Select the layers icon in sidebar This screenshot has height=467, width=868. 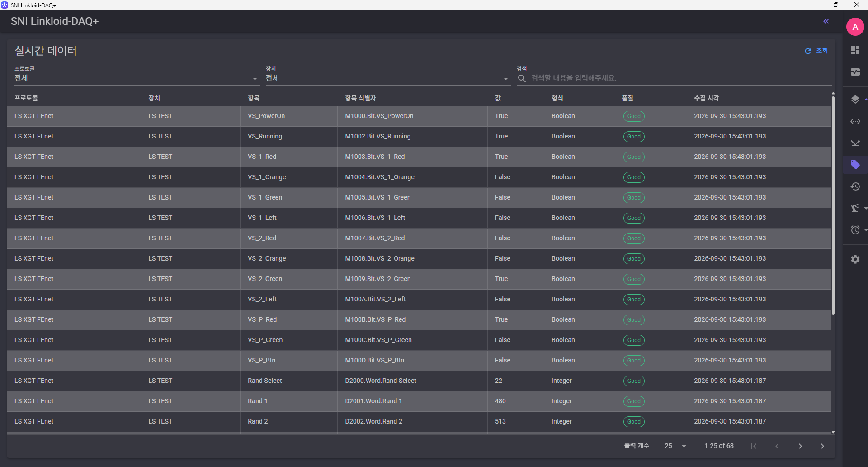(x=855, y=99)
